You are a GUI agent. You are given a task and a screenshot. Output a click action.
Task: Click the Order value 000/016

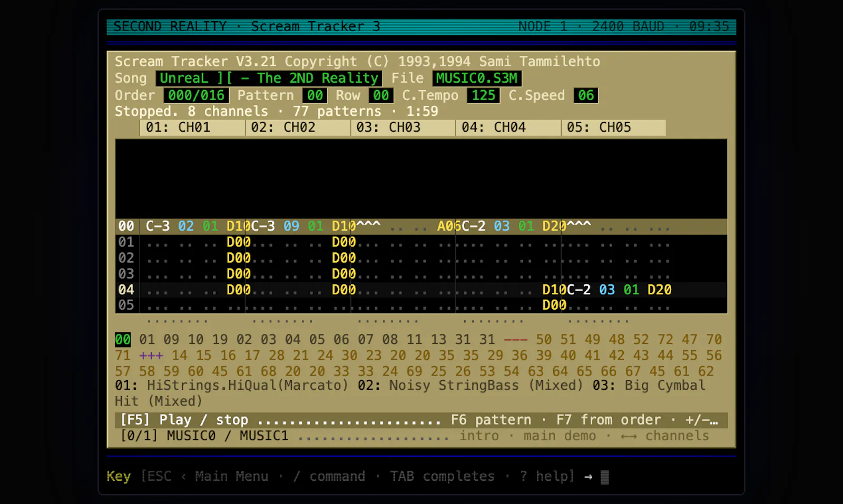(196, 95)
